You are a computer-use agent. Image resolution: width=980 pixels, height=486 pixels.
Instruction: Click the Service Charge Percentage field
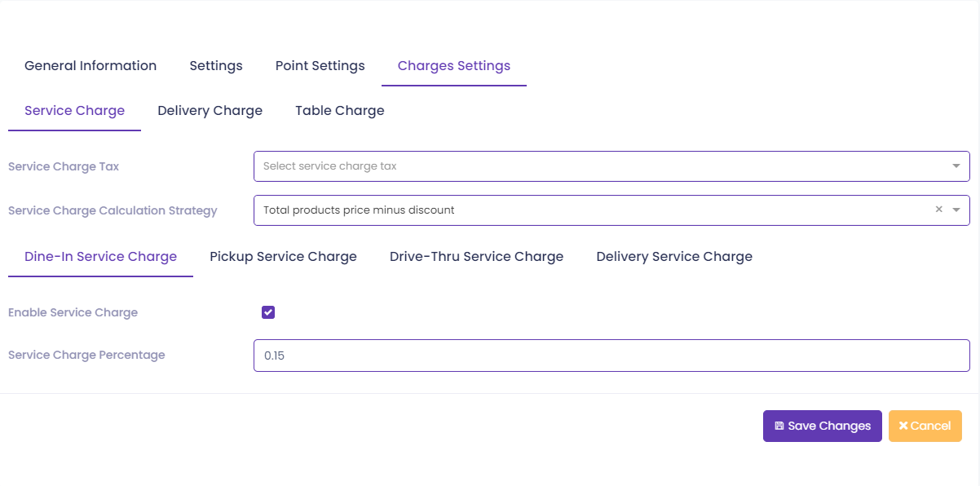click(x=611, y=356)
